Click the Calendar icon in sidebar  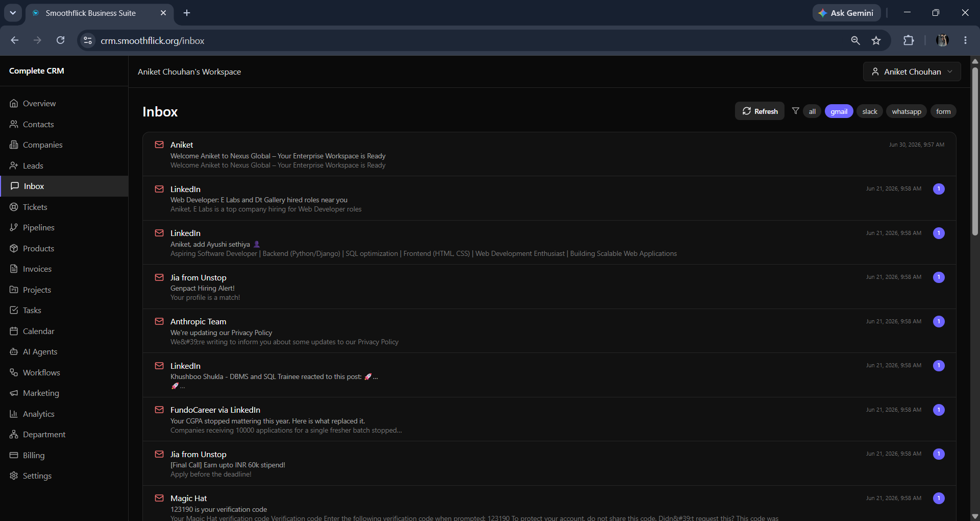pos(14,331)
